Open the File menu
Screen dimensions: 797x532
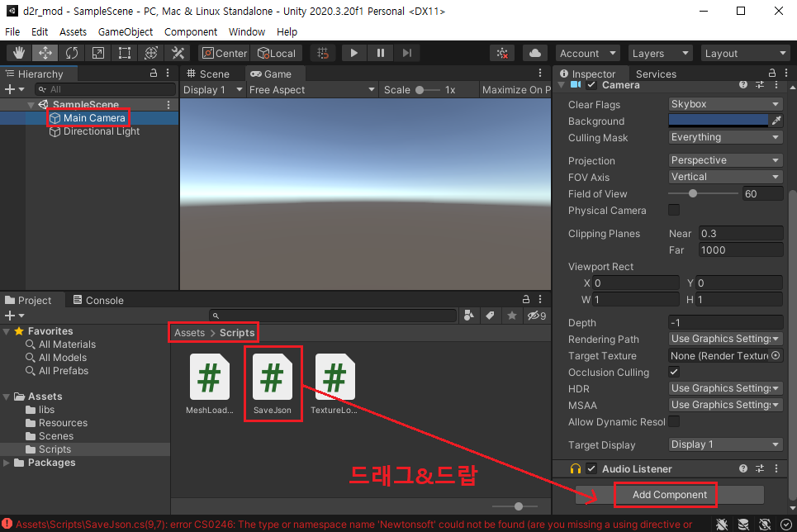(12, 31)
